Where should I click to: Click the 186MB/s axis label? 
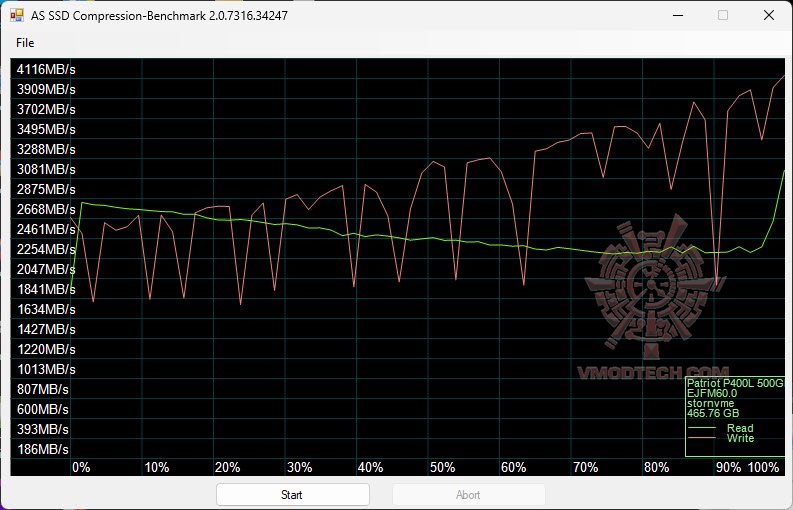pos(42,449)
